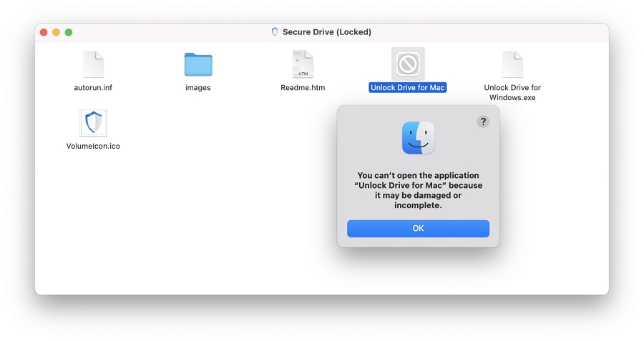This screenshot has width=644, height=341.
Task: Click the Unlock Drive for Mac app icon
Action: click(x=408, y=64)
